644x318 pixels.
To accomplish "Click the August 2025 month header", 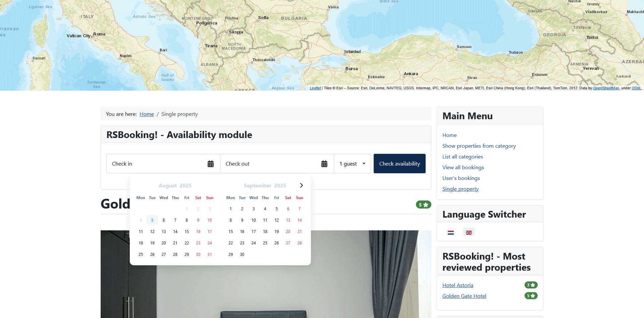I will pyautogui.click(x=175, y=185).
